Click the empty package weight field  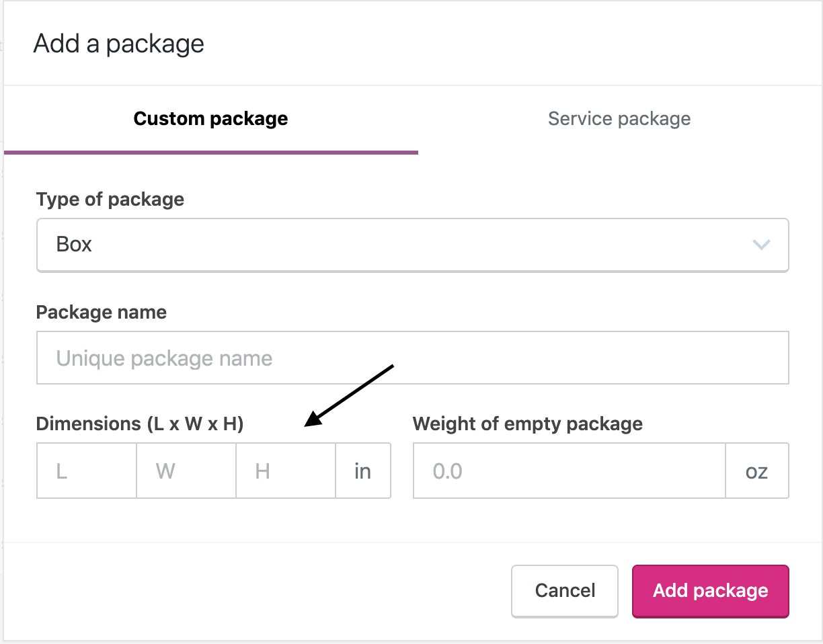click(x=568, y=471)
